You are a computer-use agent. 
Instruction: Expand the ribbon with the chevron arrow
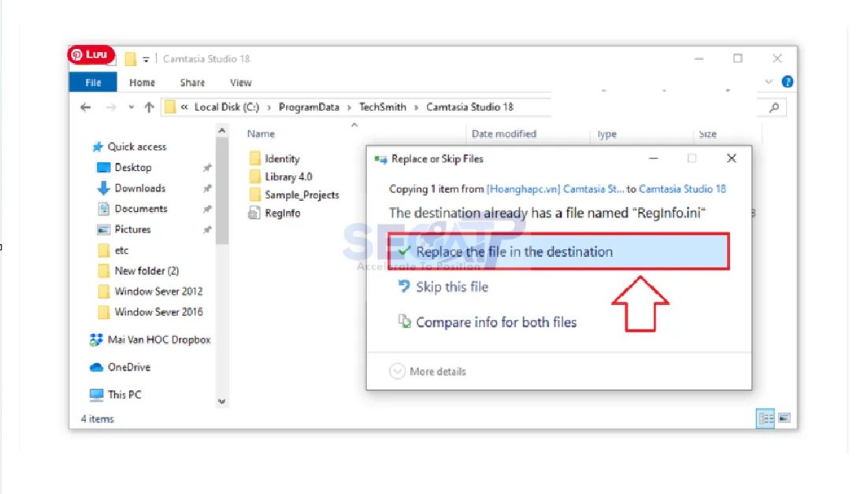(x=768, y=82)
